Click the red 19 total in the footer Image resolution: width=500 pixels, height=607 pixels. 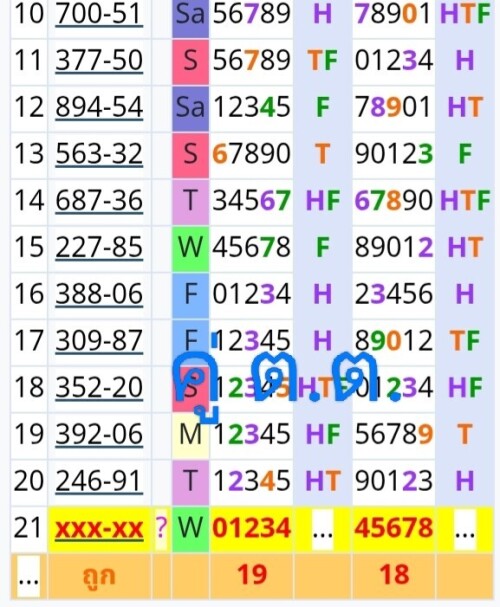tap(252, 574)
